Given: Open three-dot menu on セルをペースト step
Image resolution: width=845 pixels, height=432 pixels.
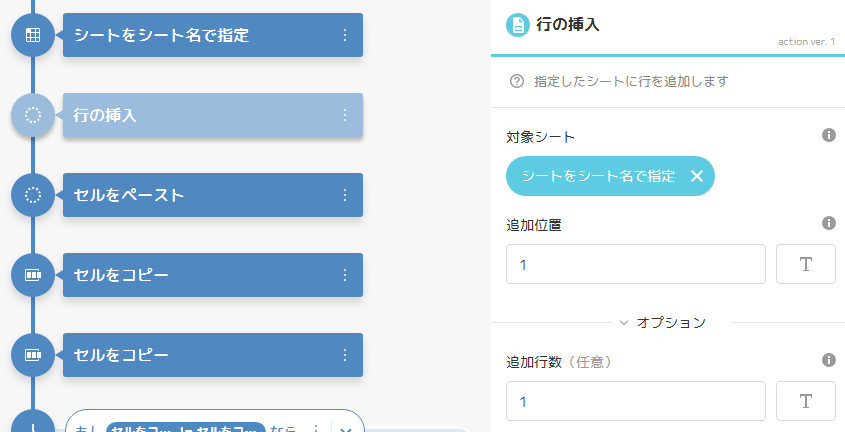Looking at the screenshot, I should [345, 195].
